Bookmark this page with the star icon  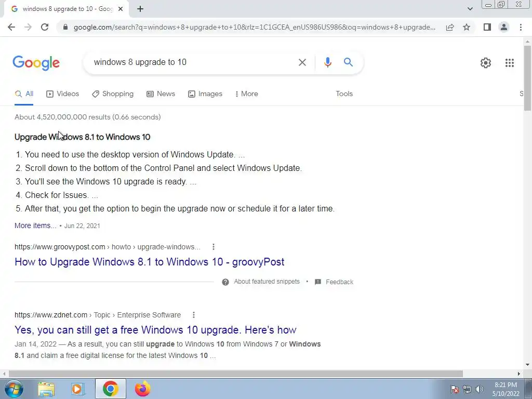coord(467,27)
